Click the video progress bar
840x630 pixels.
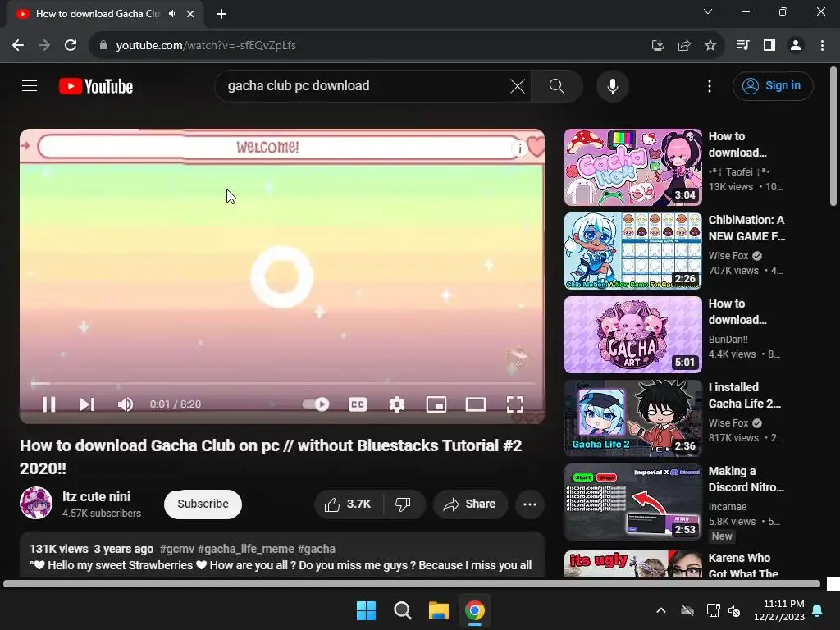282,383
